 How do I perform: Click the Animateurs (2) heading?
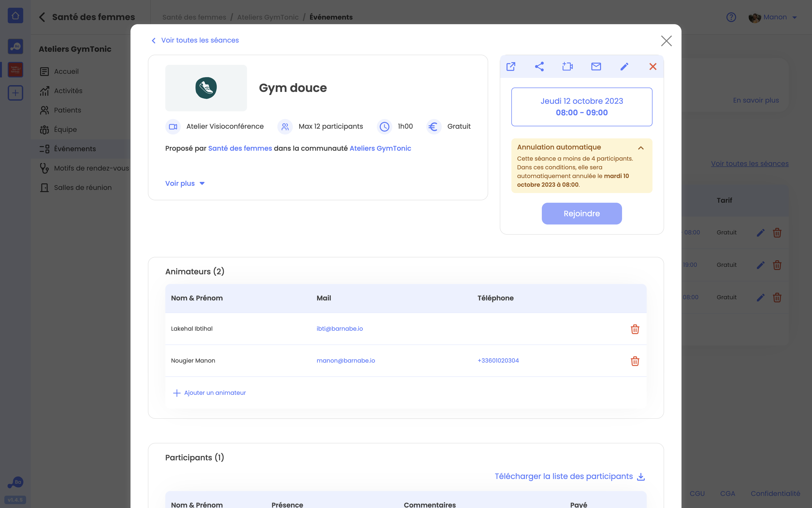click(x=195, y=271)
